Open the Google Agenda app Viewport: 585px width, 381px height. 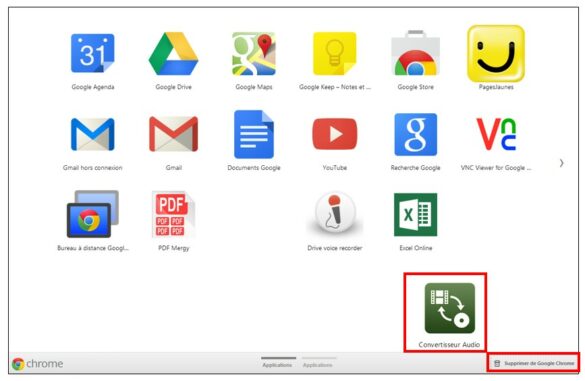[x=93, y=53]
